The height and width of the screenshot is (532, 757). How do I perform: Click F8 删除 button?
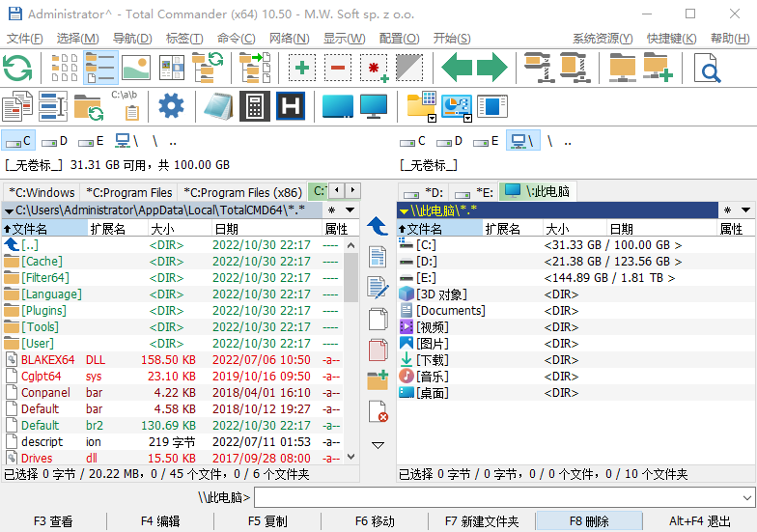tap(589, 521)
